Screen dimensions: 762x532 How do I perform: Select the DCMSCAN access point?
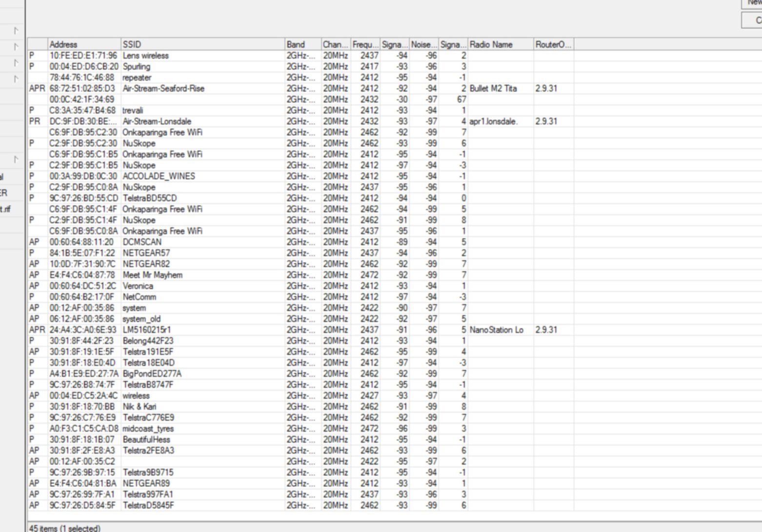tap(141, 242)
